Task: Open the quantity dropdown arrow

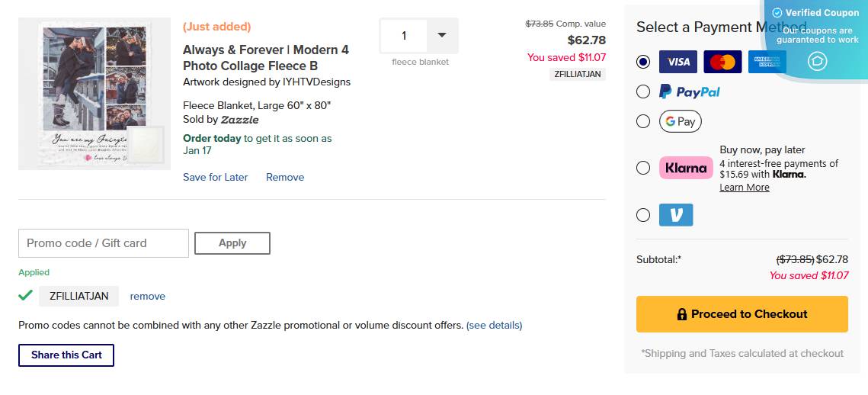Action: [442, 35]
